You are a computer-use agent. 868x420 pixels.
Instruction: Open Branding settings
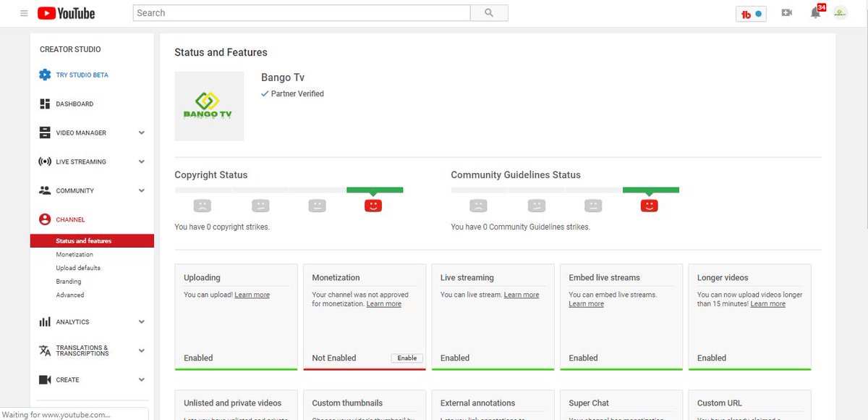(x=69, y=282)
